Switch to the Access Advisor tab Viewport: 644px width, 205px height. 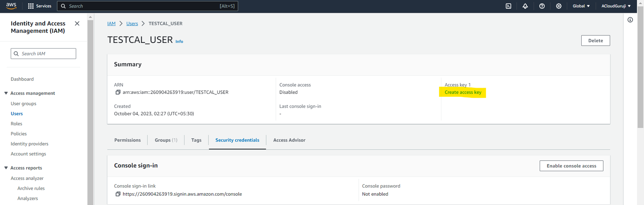point(289,140)
